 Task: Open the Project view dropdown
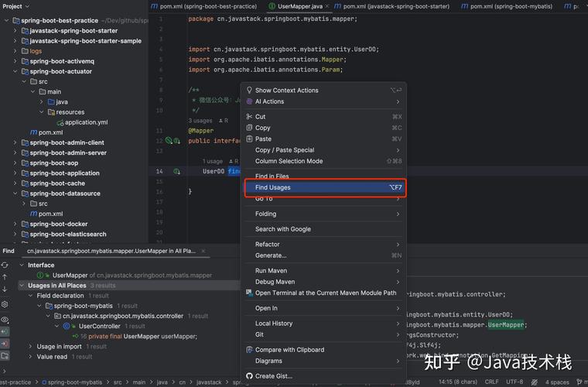tap(16, 6)
